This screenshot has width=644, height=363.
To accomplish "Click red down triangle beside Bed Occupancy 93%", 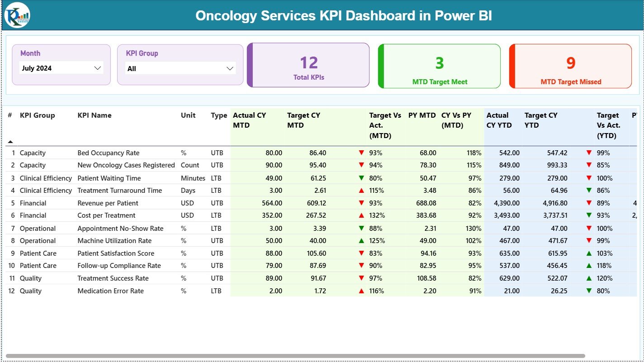I will click(x=361, y=153).
